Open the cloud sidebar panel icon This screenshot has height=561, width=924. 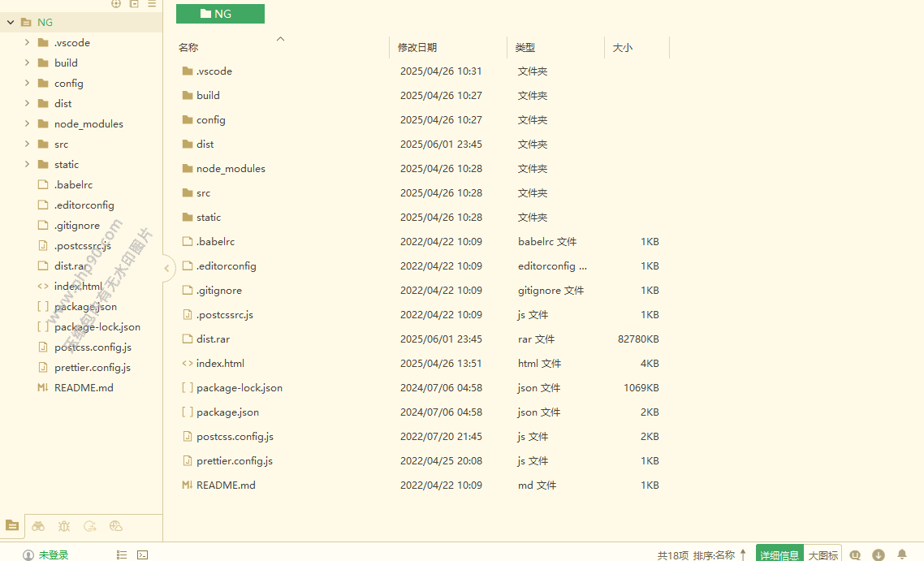tap(116, 526)
